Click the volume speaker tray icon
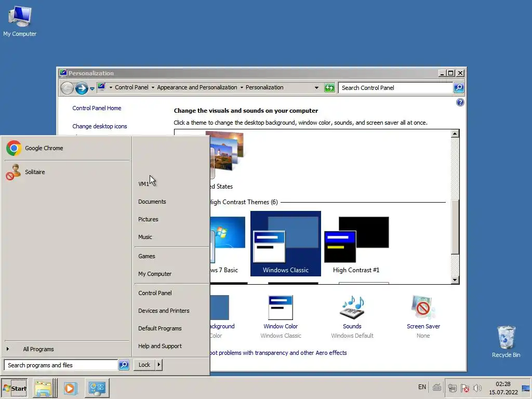The image size is (532, 399). 477,388
